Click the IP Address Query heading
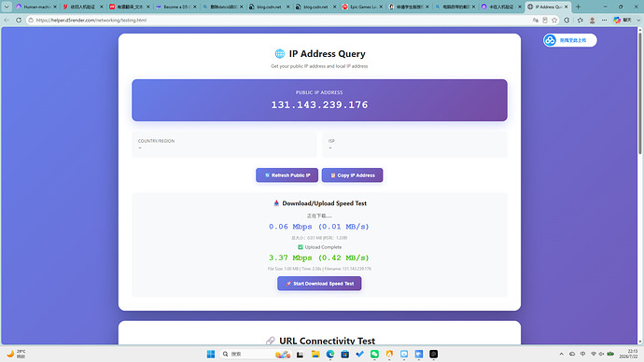644x362 pixels. [327, 54]
